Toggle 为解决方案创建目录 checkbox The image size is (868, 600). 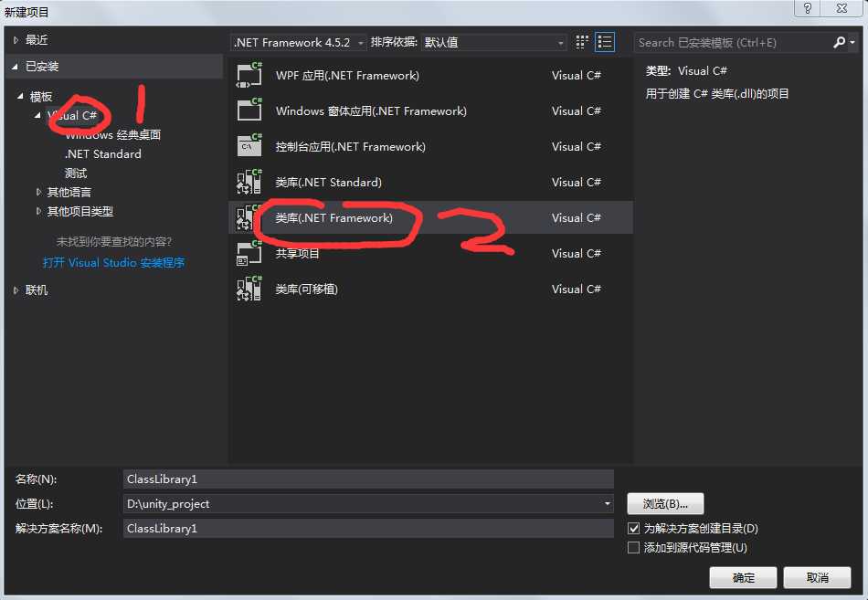tap(634, 528)
